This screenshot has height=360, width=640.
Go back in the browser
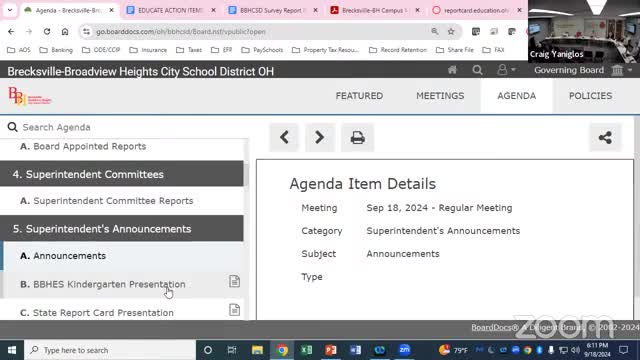[x=11, y=31]
